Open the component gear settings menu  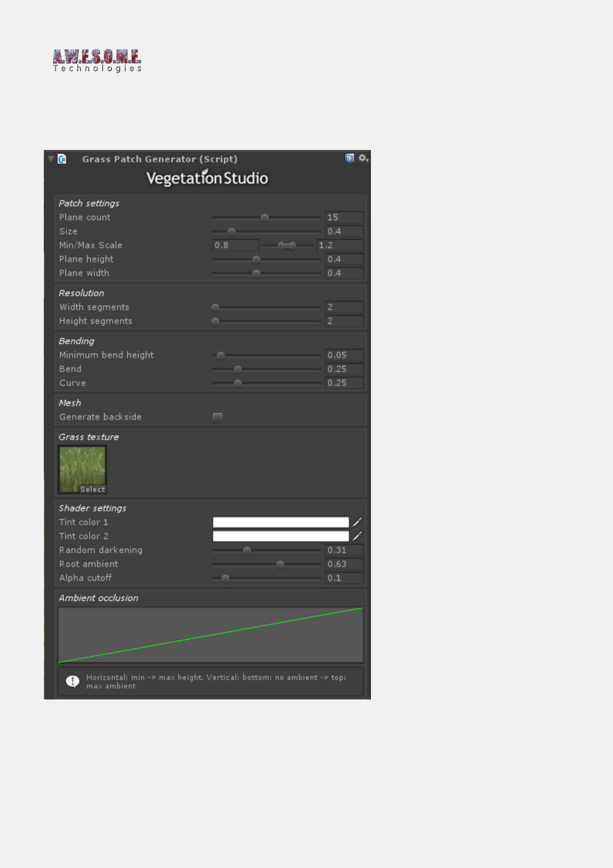(363, 158)
